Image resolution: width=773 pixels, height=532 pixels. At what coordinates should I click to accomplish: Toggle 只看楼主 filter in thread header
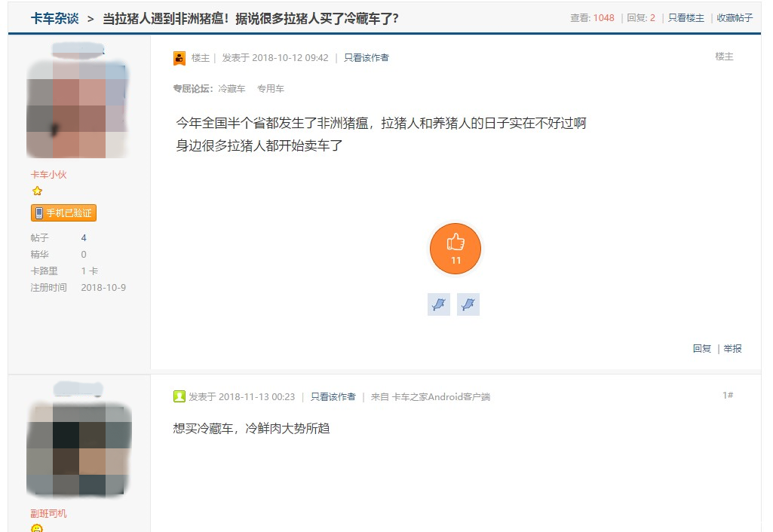(x=686, y=18)
